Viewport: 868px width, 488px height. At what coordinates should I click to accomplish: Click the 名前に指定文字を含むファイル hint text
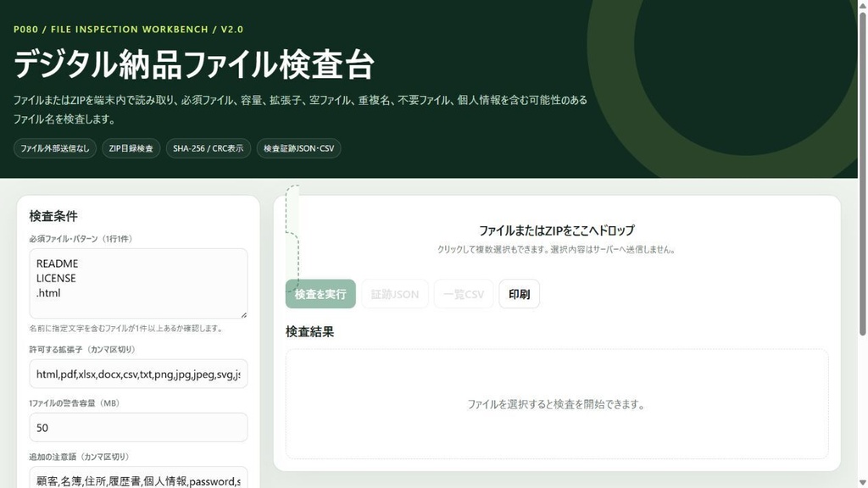click(x=127, y=328)
